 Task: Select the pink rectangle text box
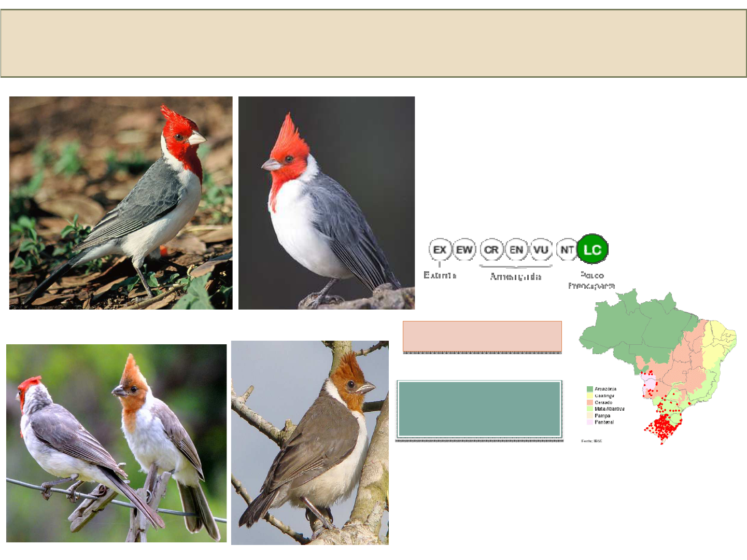pos(482,337)
